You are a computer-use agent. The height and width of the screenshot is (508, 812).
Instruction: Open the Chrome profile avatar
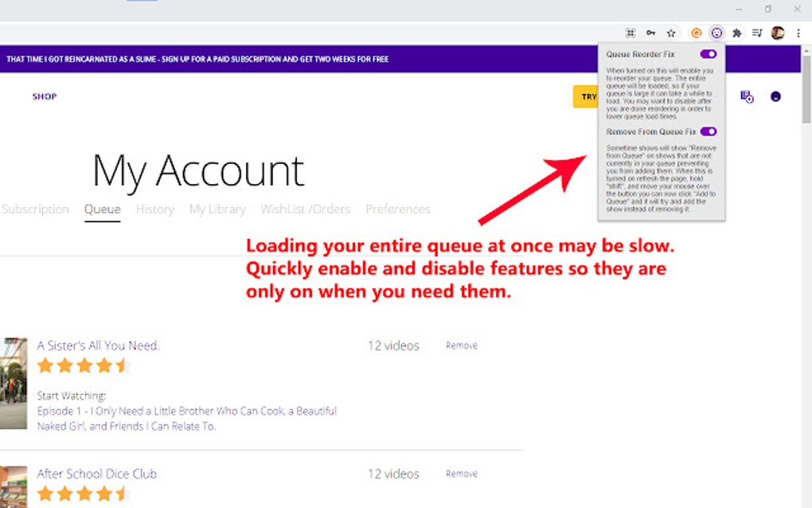[777, 33]
